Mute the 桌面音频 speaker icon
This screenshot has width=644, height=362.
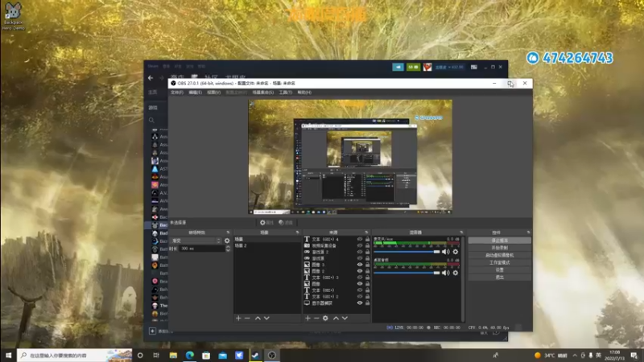446,273
